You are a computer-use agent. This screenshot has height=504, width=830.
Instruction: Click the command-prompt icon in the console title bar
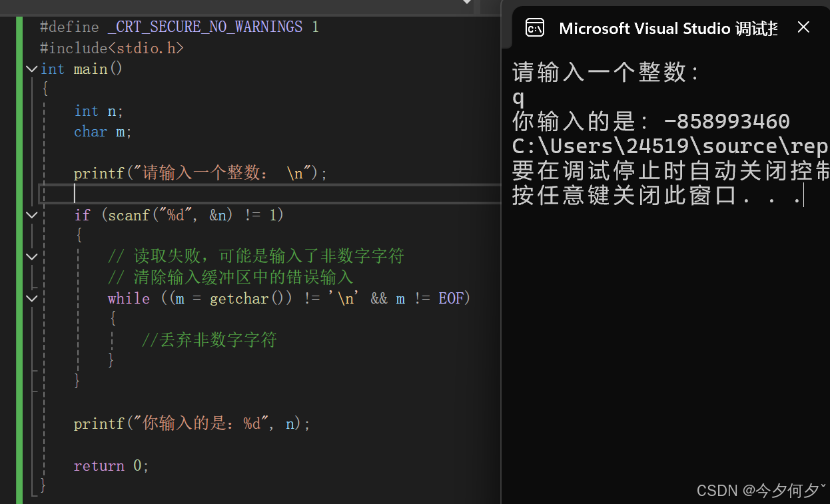click(536, 27)
